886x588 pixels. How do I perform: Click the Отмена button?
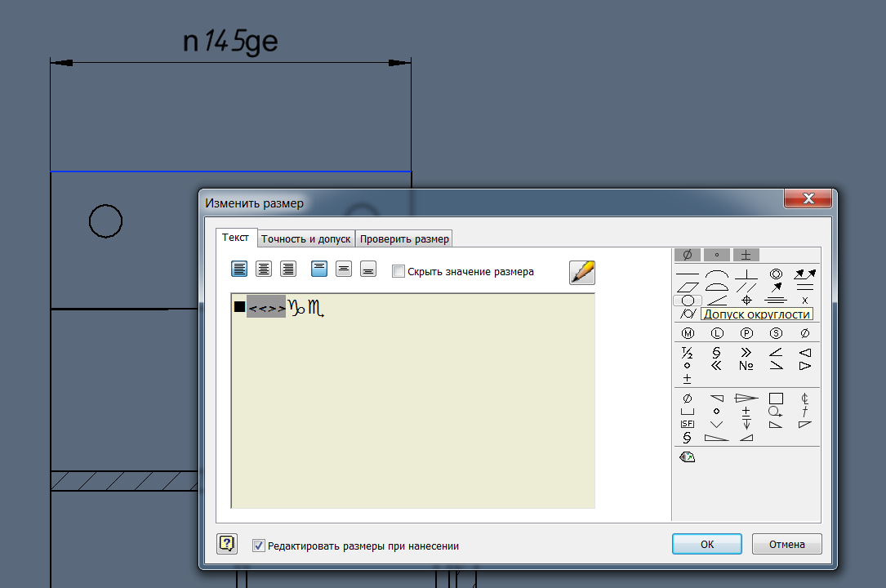pos(786,544)
